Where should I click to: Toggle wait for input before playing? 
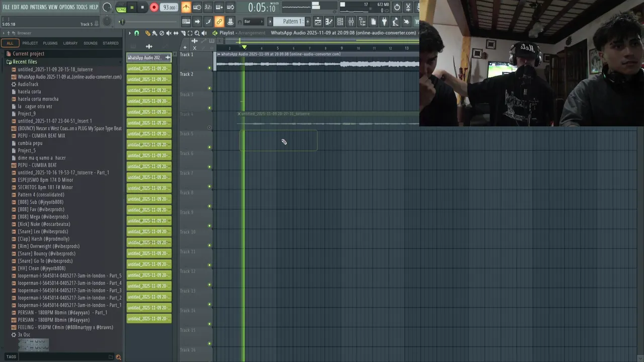(x=197, y=7)
